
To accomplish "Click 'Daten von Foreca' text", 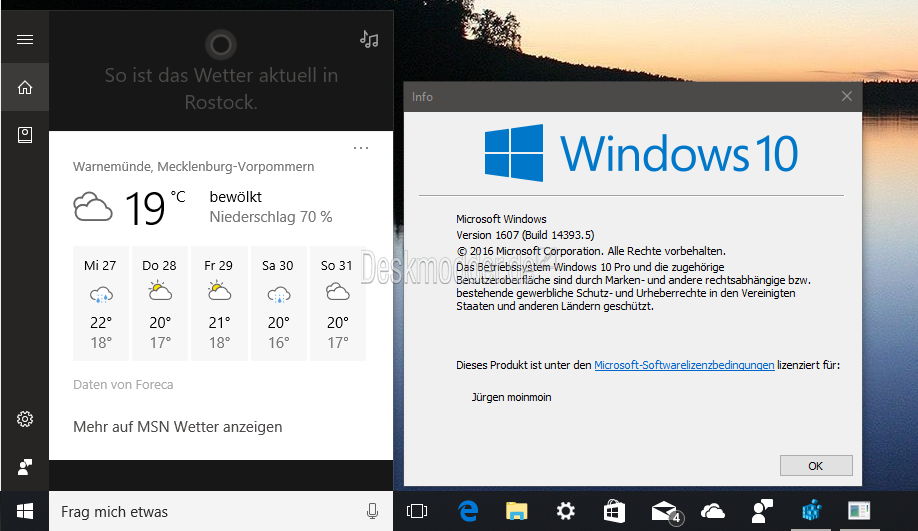I will tap(123, 385).
